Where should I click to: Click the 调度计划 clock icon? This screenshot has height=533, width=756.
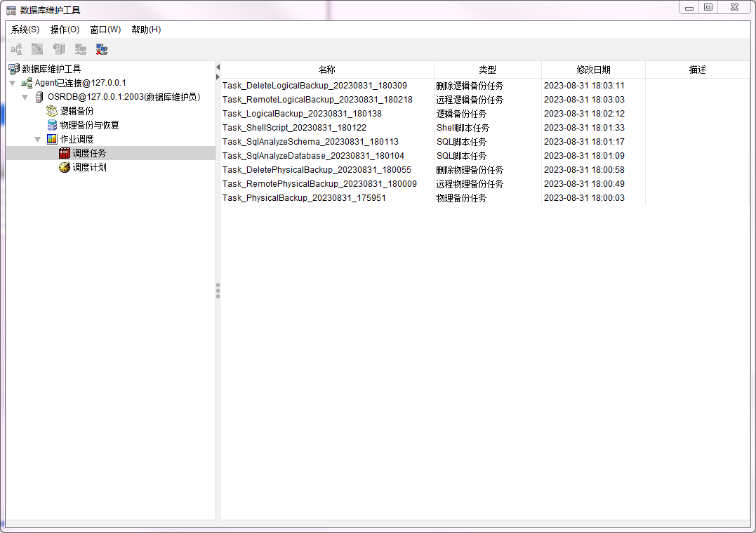point(63,166)
